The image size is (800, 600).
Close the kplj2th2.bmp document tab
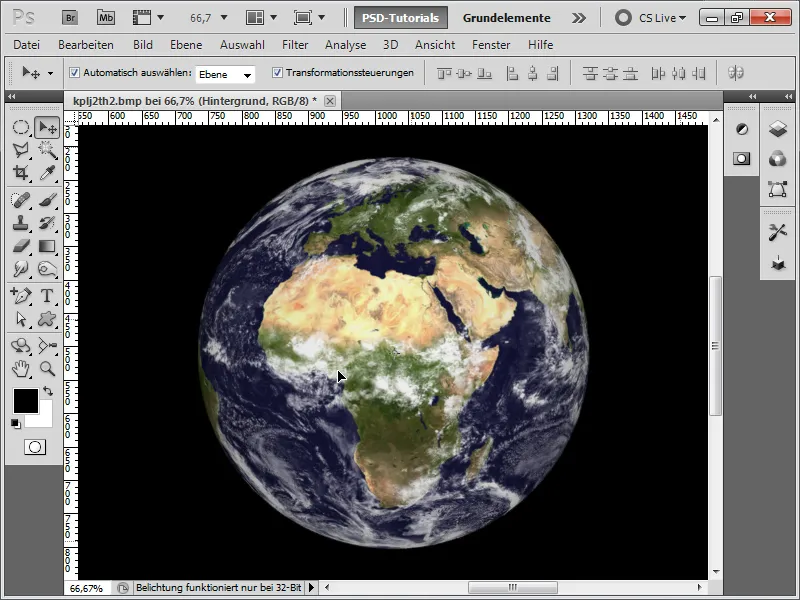pyautogui.click(x=330, y=101)
